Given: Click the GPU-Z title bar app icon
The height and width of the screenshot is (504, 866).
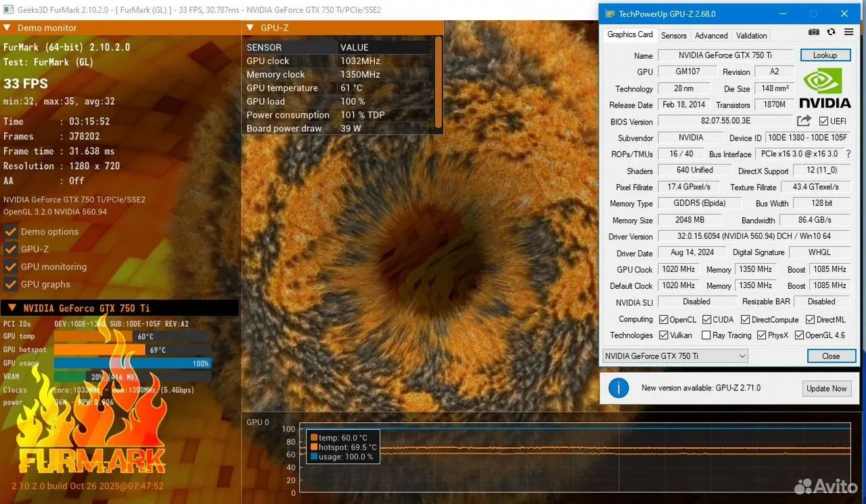Looking at the screenshot, I should point(610,14).
